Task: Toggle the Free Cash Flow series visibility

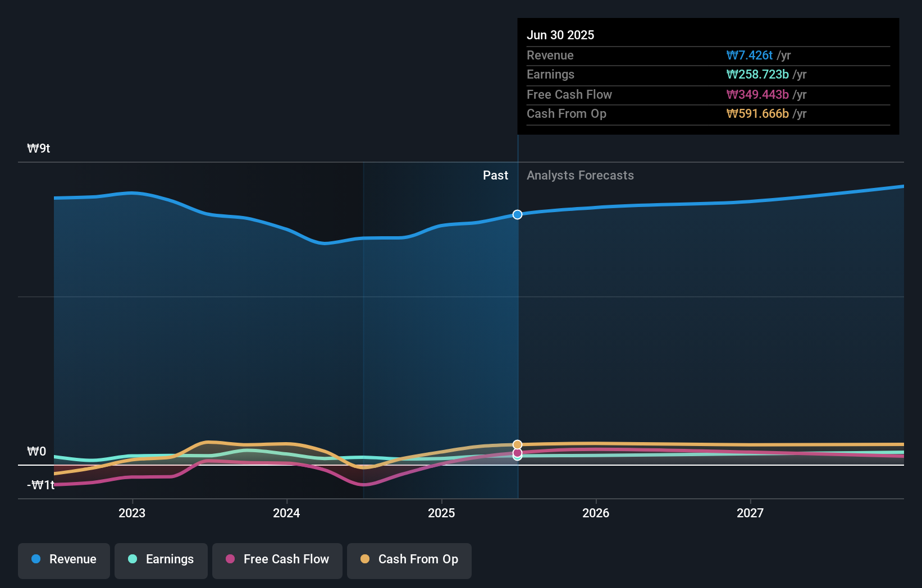Action: click(x=277, y=559)
